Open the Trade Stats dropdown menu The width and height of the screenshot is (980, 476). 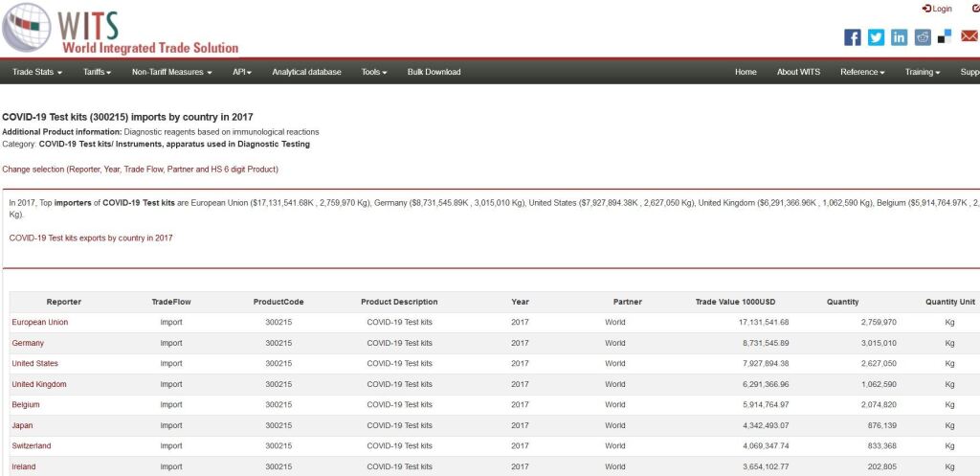point(37,72)
